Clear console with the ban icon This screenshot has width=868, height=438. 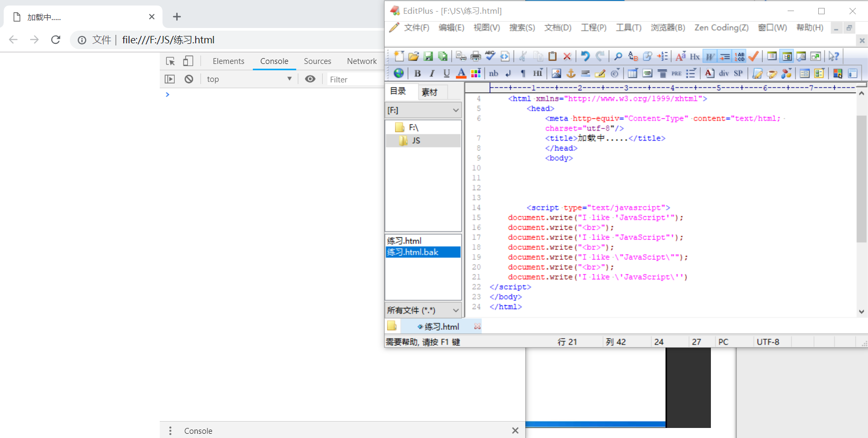189,79
